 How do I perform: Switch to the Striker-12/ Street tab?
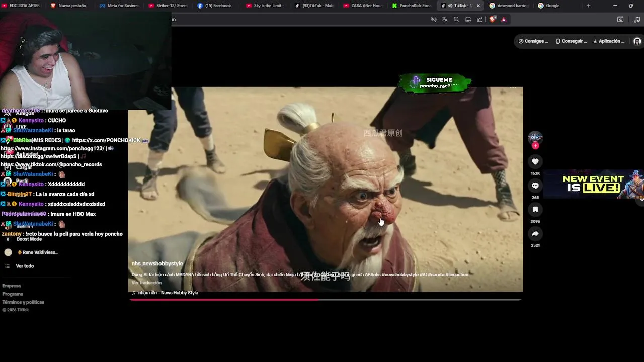pos(168,6)
